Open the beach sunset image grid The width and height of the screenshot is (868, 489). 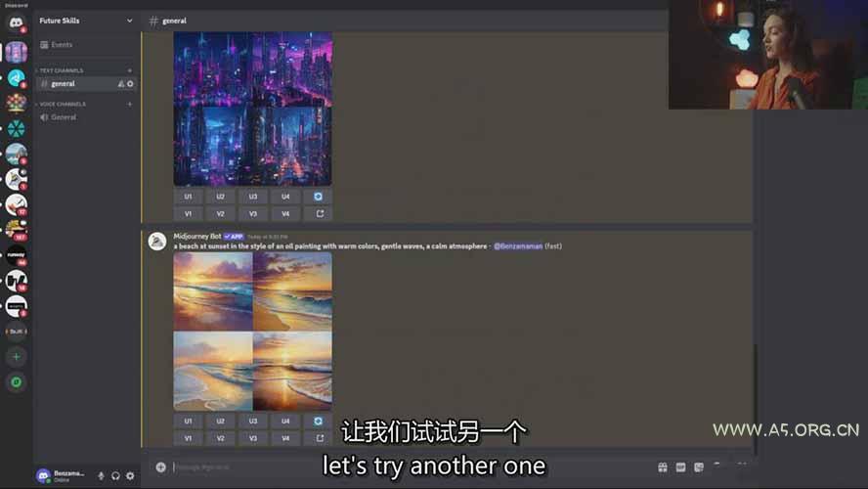[252, 332]
